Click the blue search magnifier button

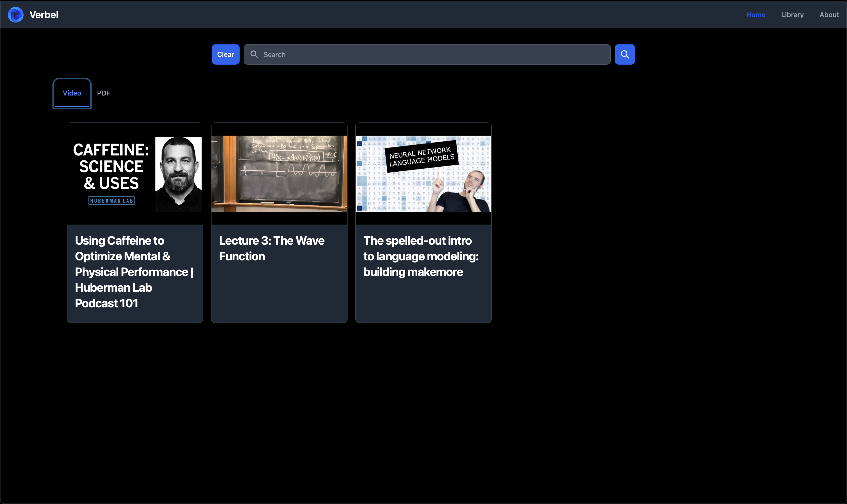(624, 54)
